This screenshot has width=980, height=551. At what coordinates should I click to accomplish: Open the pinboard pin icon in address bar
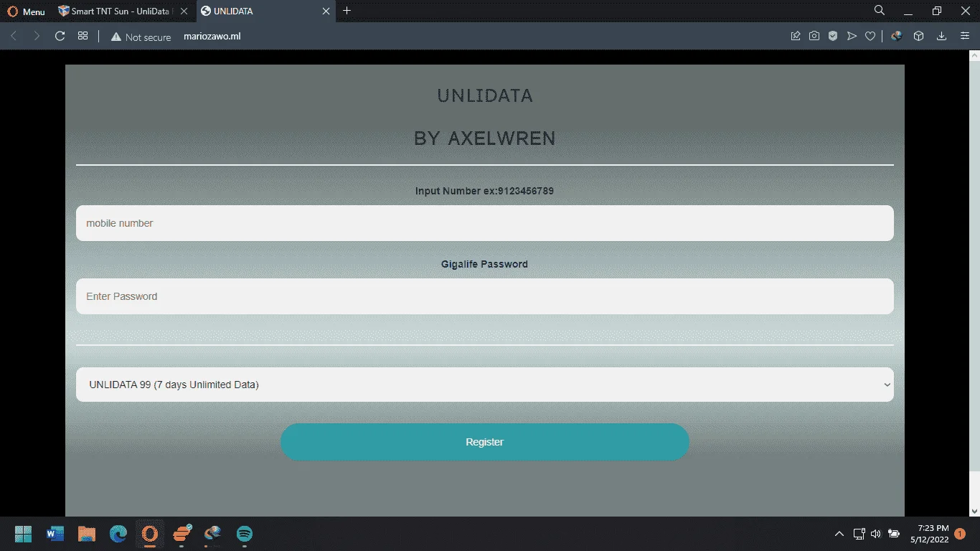(x=796, y=36)
